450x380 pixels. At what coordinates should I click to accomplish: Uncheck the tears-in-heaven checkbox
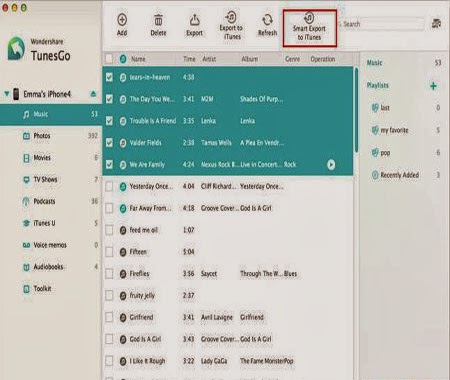(109, 77)
